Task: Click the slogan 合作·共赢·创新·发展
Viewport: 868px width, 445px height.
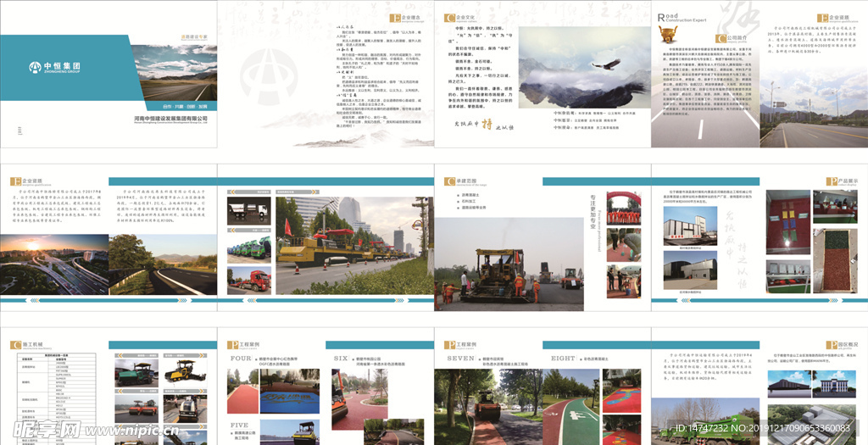Action: point(186,106)
